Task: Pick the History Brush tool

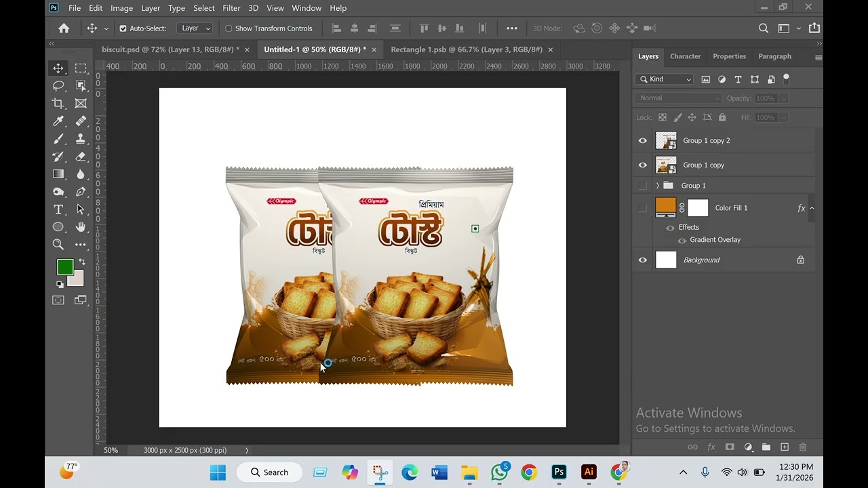Action: pyautogui.click(x=58, y=157)
